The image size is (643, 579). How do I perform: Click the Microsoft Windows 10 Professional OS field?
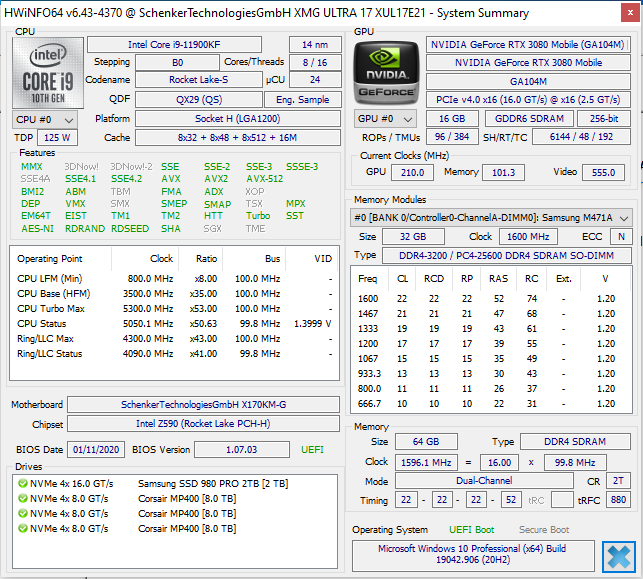(472, 554)
